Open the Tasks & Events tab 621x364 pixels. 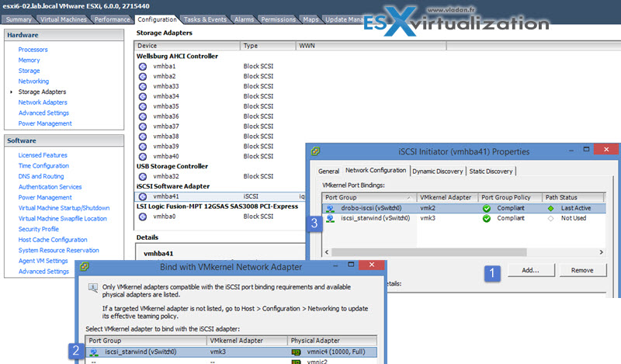(205, 19)
